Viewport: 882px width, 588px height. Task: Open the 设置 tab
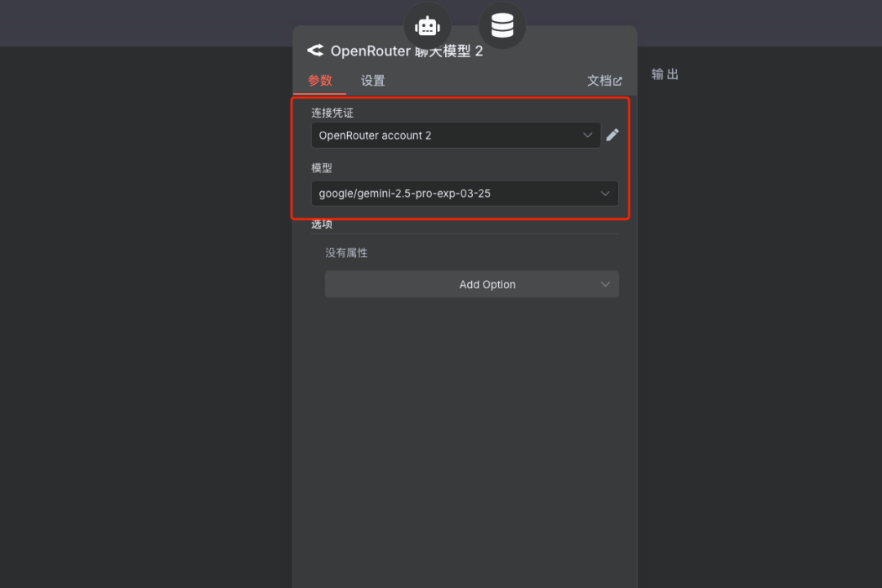[x=372, y=81]
